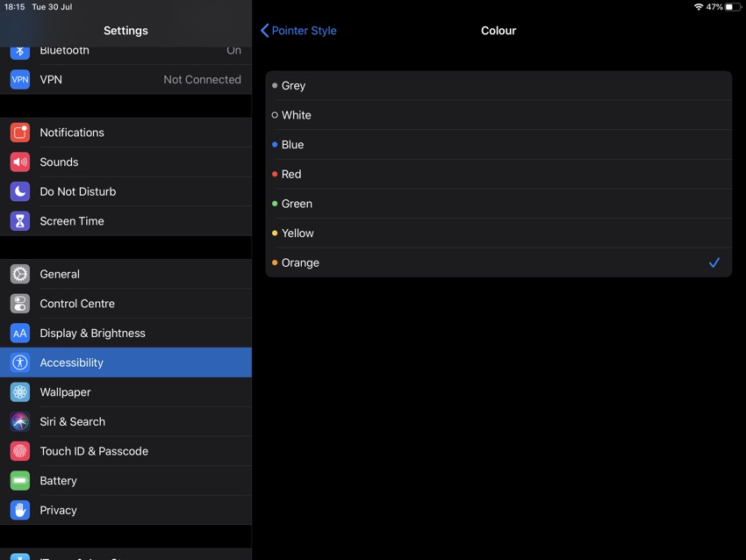
Task: Open Bluetooth settings via its icon
Action: pos(20,50)
